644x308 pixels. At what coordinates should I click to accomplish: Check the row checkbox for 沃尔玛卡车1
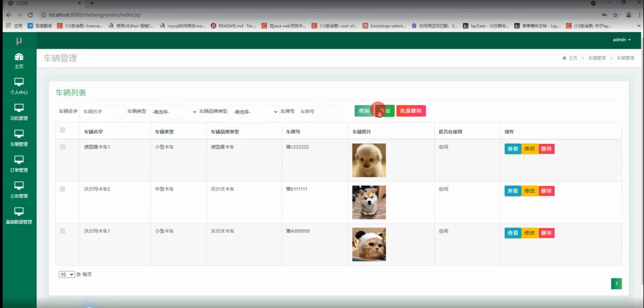tap(62, 231)
